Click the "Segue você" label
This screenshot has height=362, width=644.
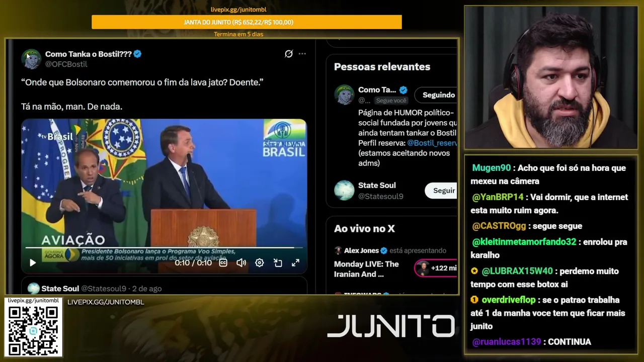(391, 101)
